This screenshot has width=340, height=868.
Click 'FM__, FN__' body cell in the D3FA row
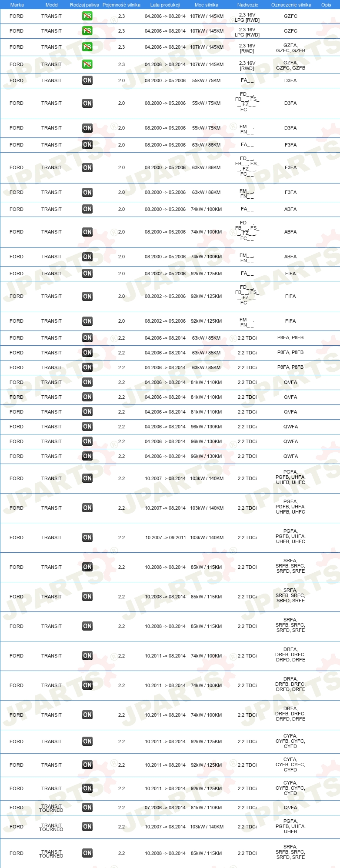247,129
